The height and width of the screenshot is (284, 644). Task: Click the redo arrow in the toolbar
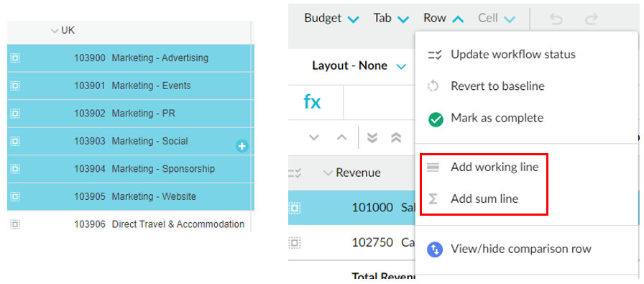coord(591,19)
